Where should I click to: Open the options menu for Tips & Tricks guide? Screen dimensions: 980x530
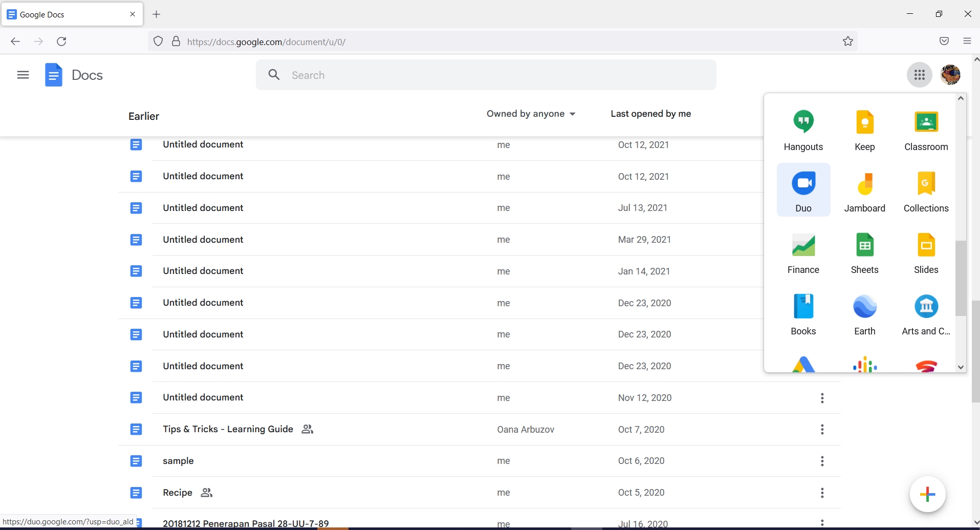822,430
